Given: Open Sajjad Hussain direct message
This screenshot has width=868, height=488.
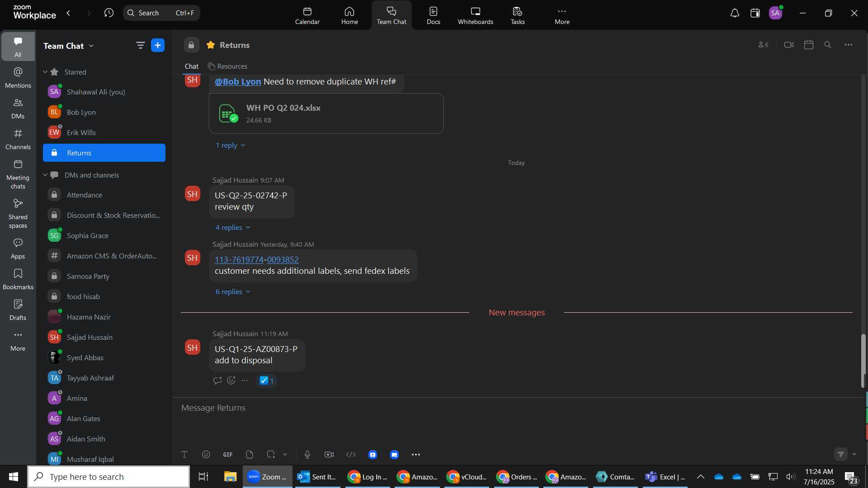Looking at the screenshot, I should point(104,337).
